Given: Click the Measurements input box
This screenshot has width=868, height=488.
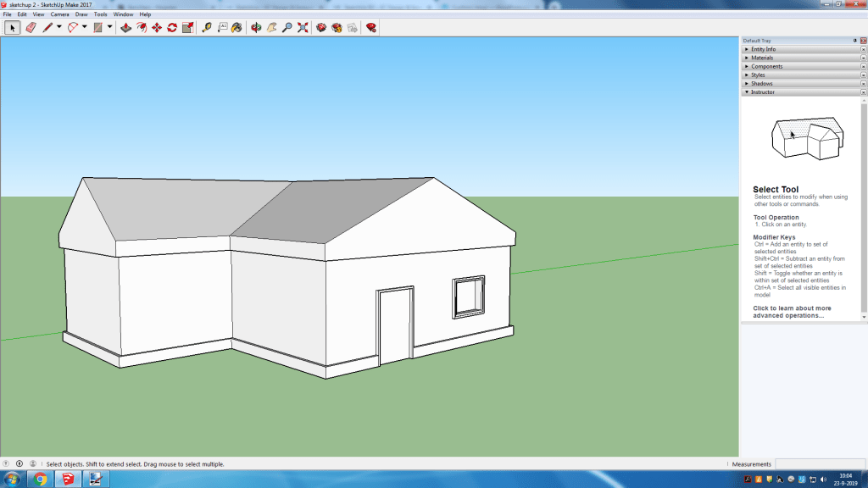Looking at the screenshot, I should coord(819,464).
